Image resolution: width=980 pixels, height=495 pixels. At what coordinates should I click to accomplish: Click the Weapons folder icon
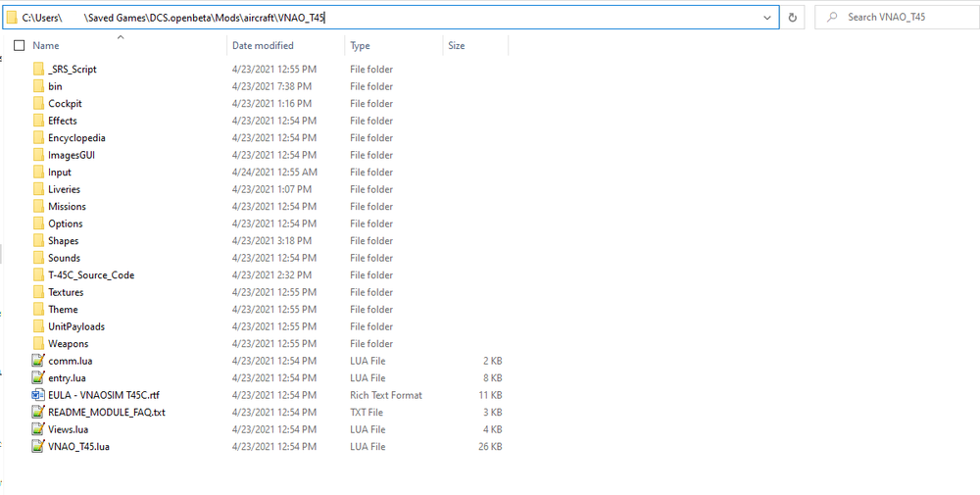38,344
